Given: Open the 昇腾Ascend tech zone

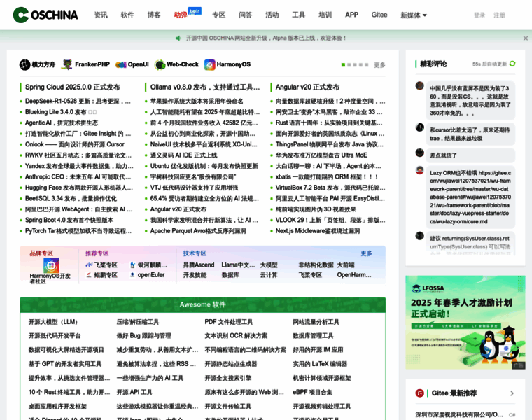Looking at the screenshot, I should click(199, 265).
